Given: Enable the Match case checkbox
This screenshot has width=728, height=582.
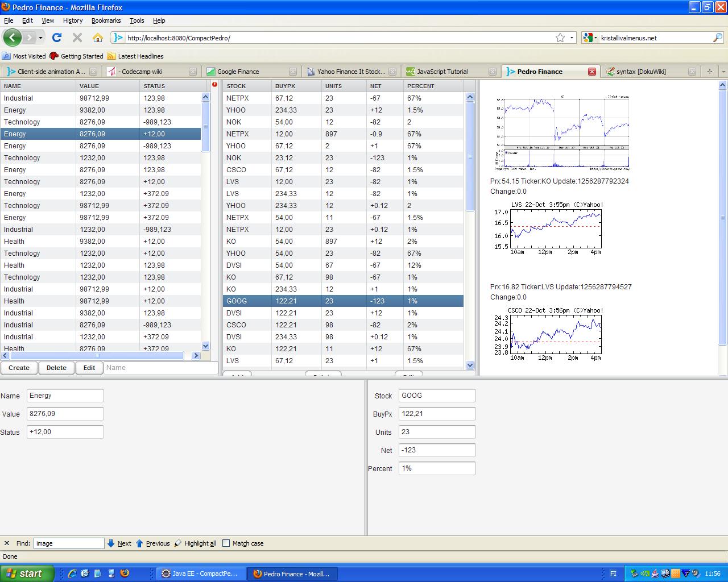Looking at the screenshot, I should click(x=226, y=543).
